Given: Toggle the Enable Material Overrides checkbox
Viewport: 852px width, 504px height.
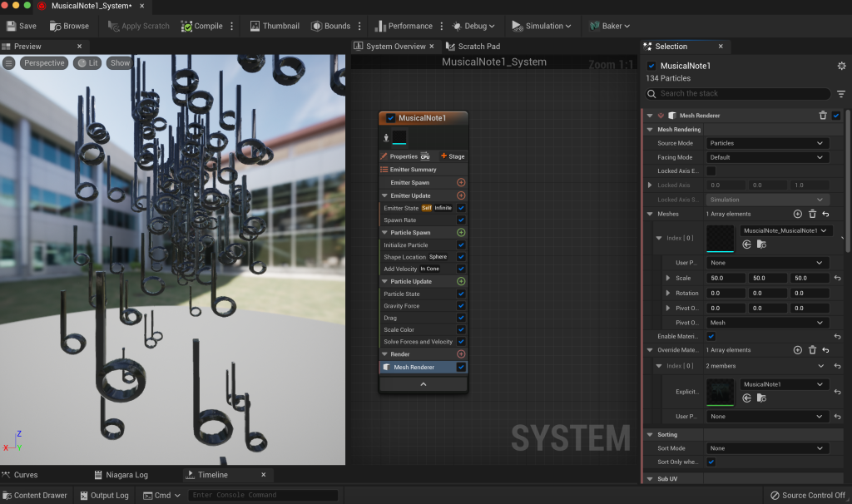Looking at the screenshot, I should 711,336.
